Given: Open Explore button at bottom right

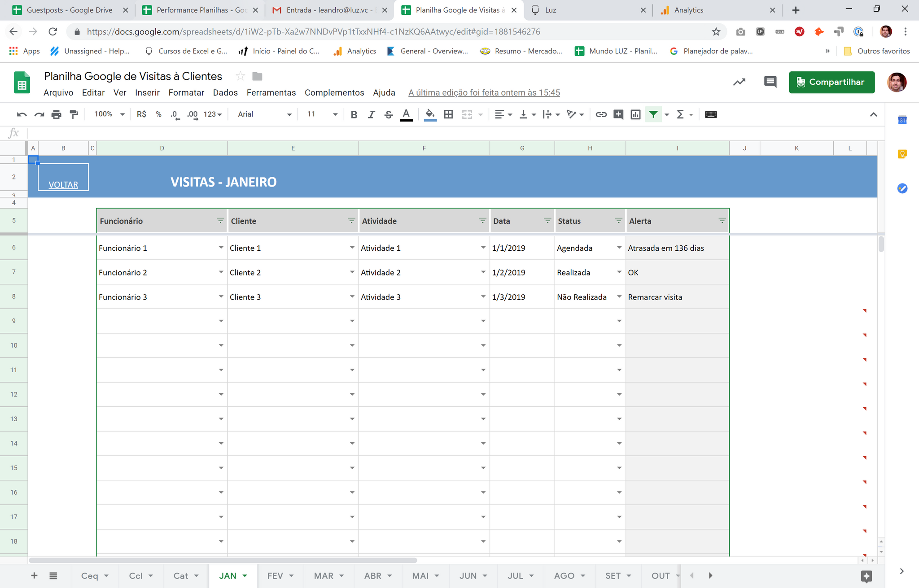Looking at the screenshot, I should tap(866, 576).
